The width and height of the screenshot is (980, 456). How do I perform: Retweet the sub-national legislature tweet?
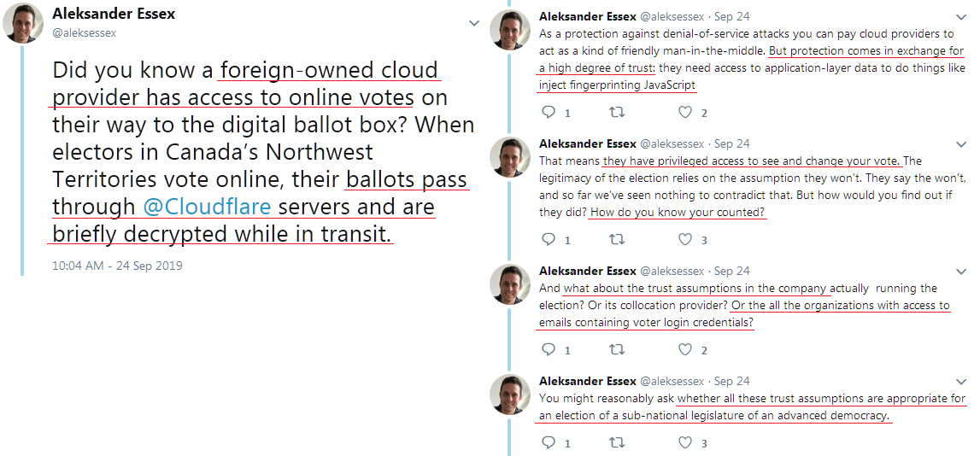(616, 442)
